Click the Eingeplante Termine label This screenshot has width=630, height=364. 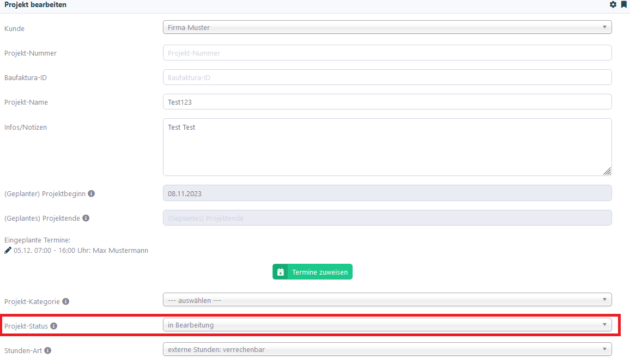click(x=38, y=240)
